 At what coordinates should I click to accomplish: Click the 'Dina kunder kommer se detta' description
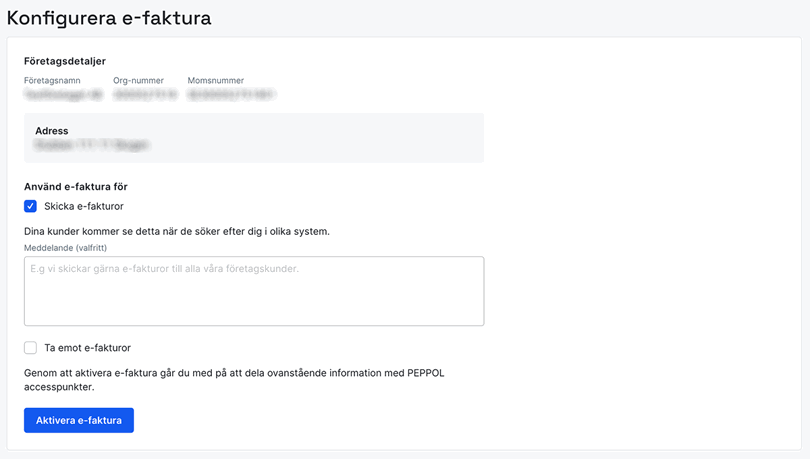point(177,231)
